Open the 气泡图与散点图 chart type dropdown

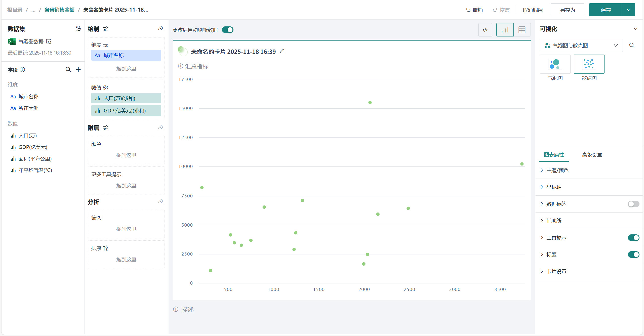581,46
